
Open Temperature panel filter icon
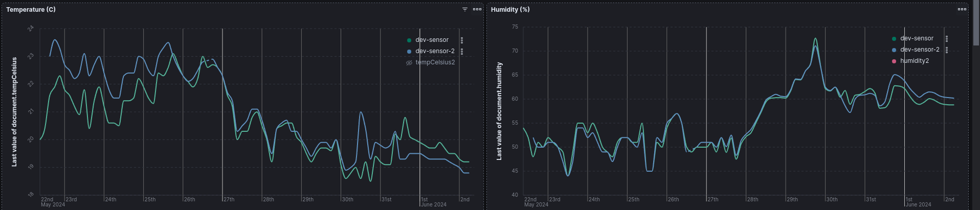point(465,10)
